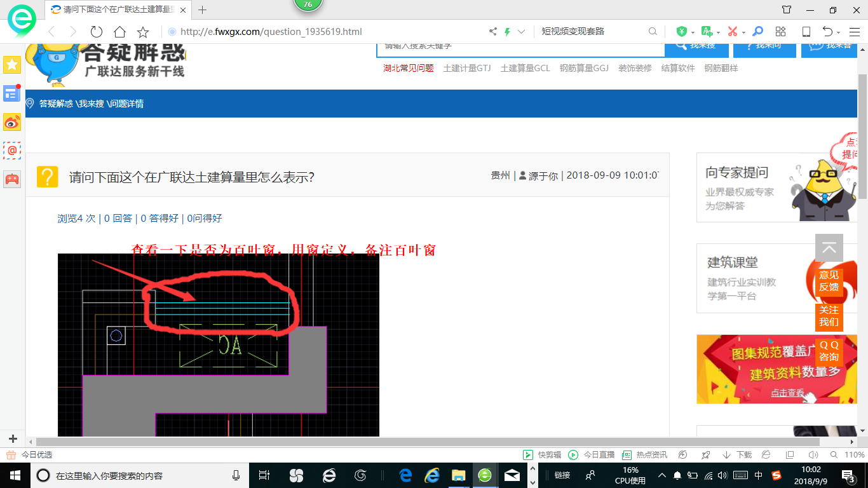
Task: Click 我来搜 in breadcrumb
Action: pyautogui.click(x=91, y=104)
